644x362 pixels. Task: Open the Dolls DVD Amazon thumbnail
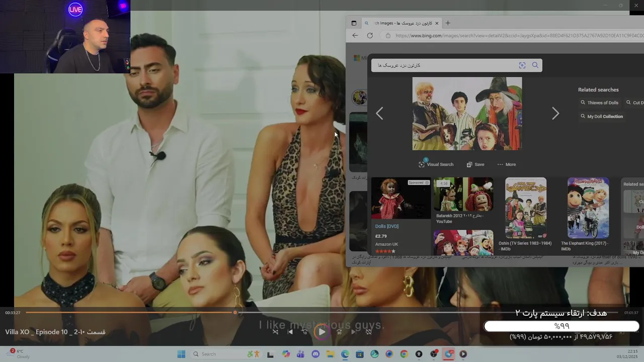click(401, 198)
